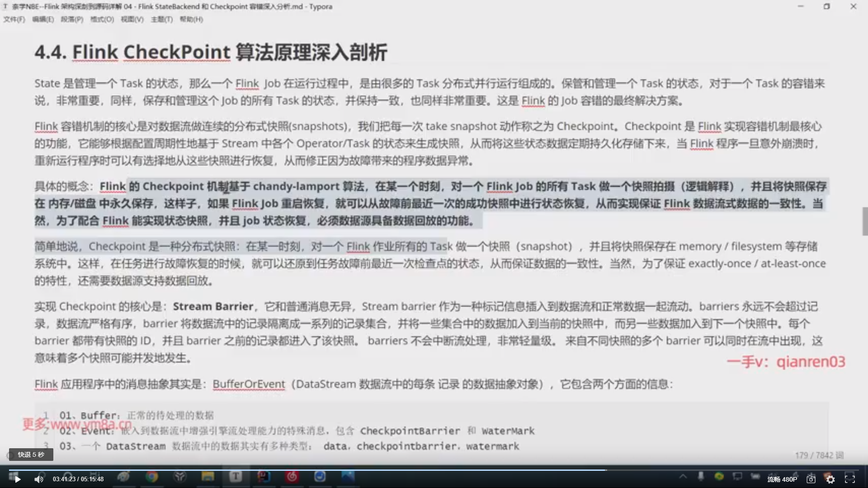Expand the system tray hidden icons chevron
The width and height of the screenshot is (868, 488).
click(x=683, y=476)
